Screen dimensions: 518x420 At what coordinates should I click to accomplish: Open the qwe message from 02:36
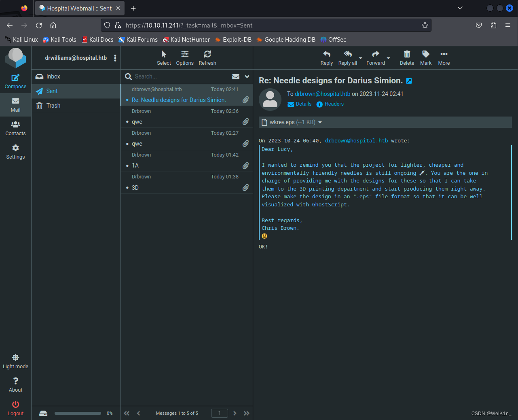(187, 117)
